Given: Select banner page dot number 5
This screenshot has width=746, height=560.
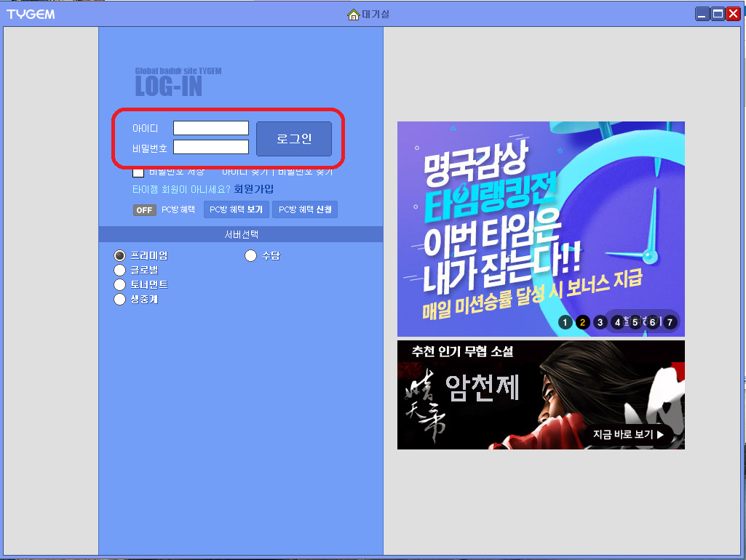Looking at the screenshot, I should pos(635,322).
